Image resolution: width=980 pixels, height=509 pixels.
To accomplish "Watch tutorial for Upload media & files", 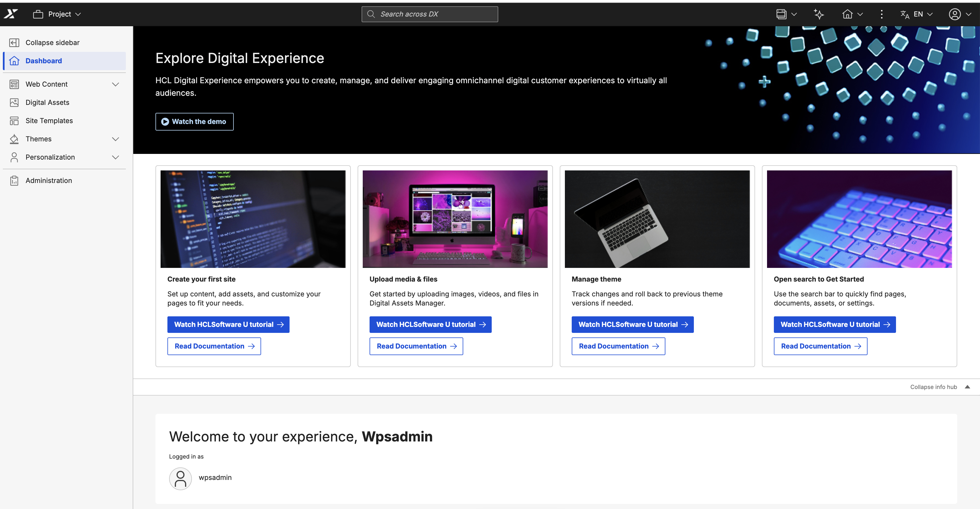I will [x=430, y=324].
